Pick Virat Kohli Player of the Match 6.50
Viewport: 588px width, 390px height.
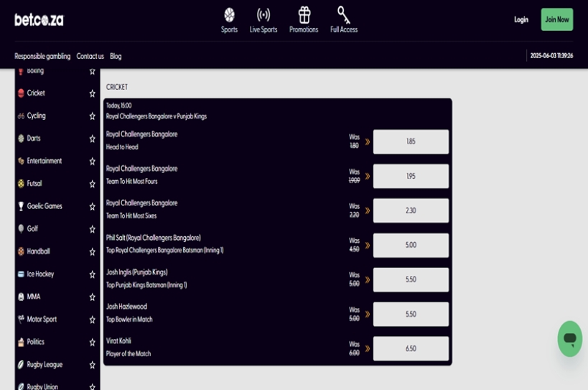(x=411, y=349)
